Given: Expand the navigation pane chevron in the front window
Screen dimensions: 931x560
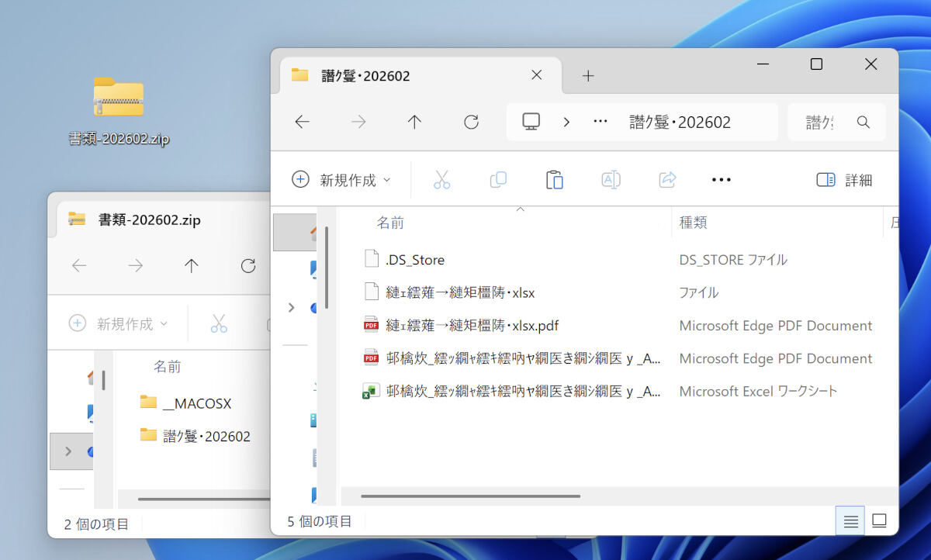Looking at the screenshot, I should point(292,307).
